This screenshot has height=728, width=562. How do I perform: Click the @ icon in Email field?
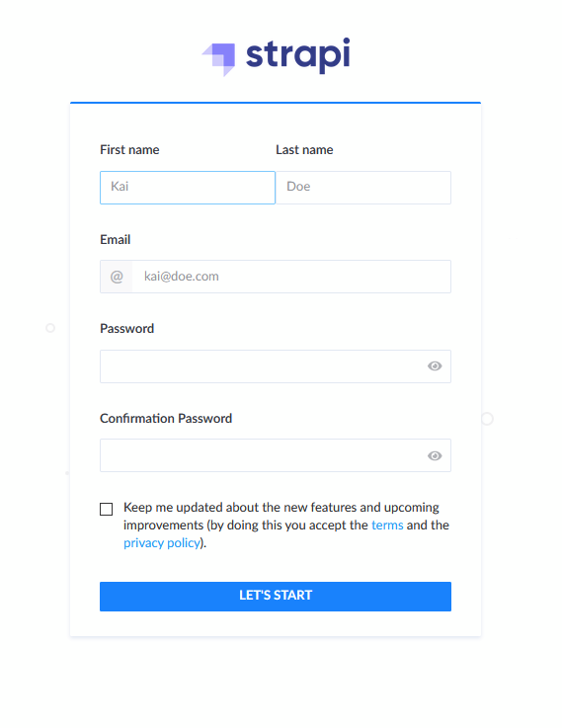(117, 277)
